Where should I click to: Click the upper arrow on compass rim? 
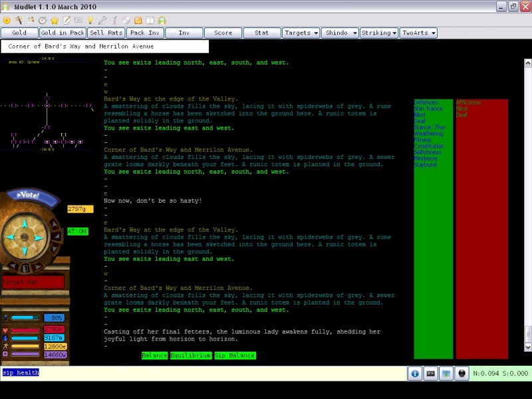click(x=54, y=224)
